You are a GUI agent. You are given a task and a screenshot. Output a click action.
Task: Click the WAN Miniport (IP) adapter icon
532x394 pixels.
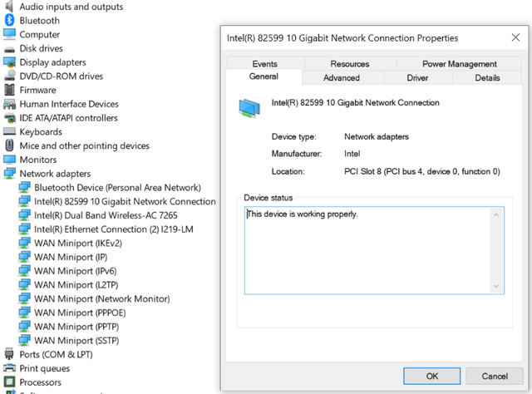(24, 257)
